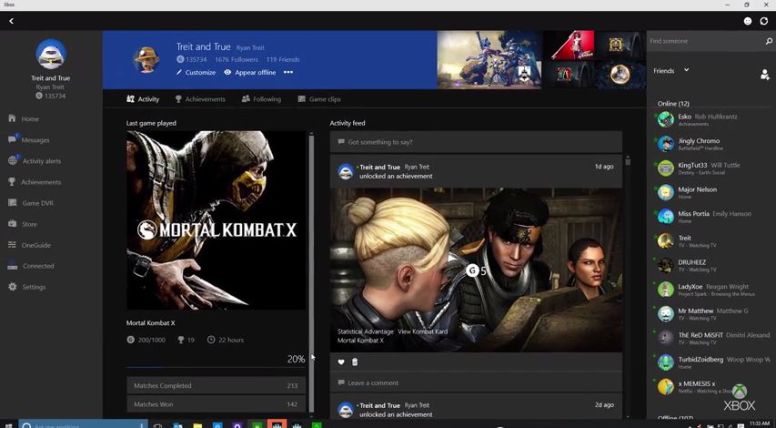Click the taskbar clock

pos(759,424)
